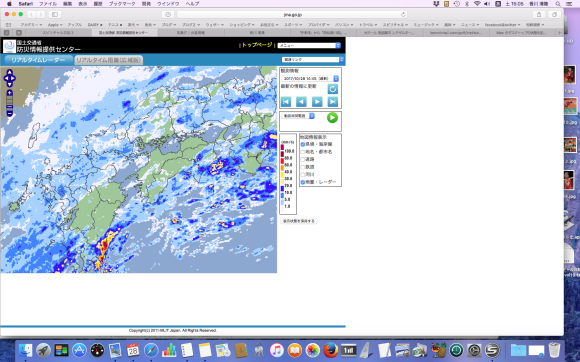
Task: Open Calendar from the Dock
Action: click(x=133, y=350)
